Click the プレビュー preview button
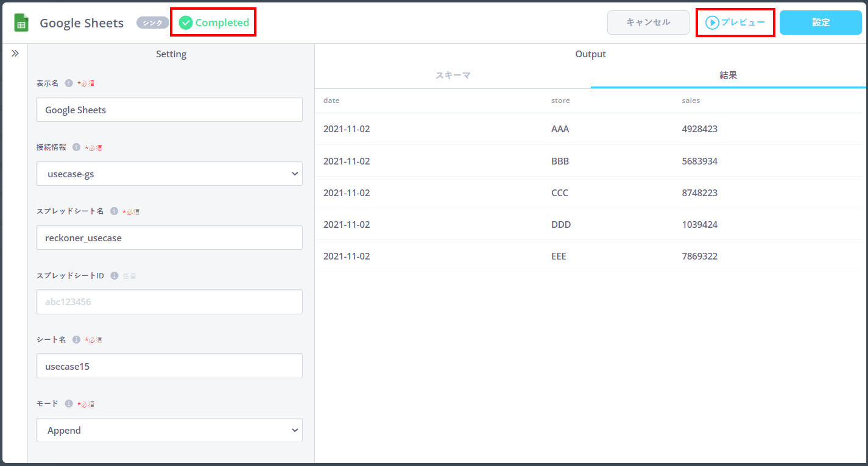The image size is (868, 466). point(735,23)
